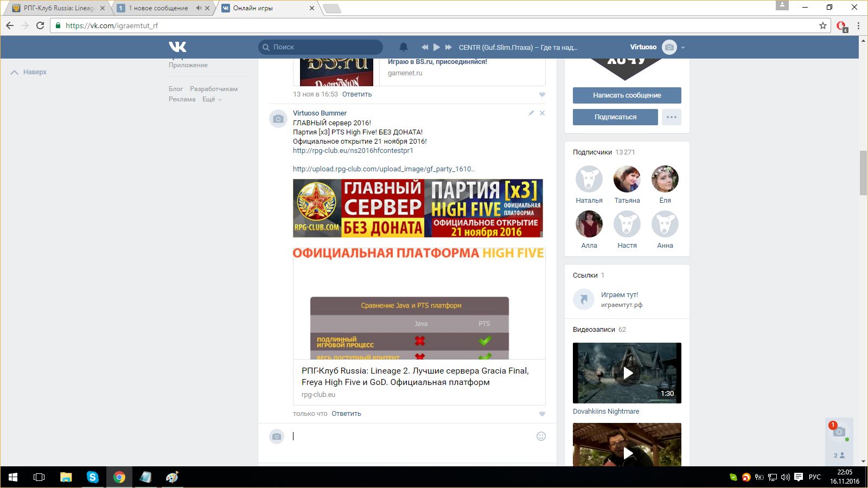
Task: Delete the Virtuoso Bummer comment
Action: 542,113
